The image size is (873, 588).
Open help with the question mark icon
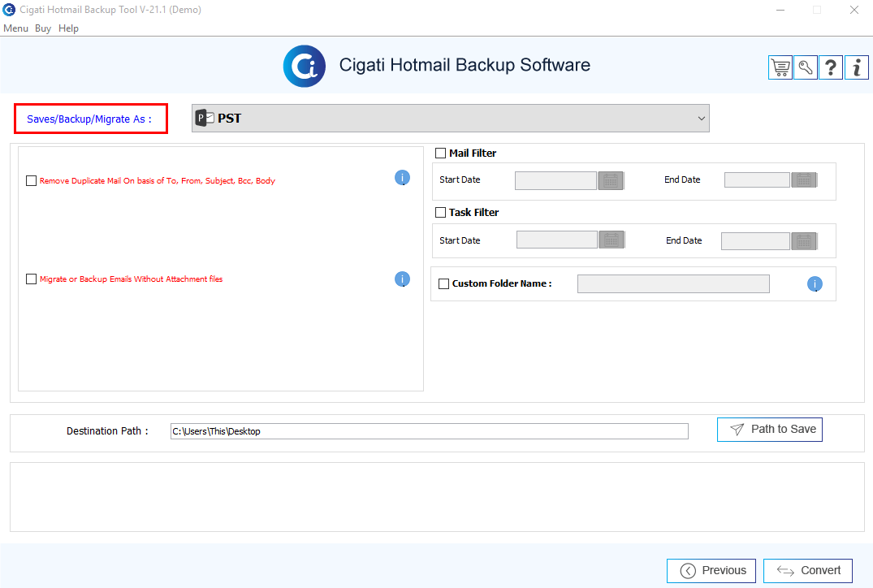831,68
